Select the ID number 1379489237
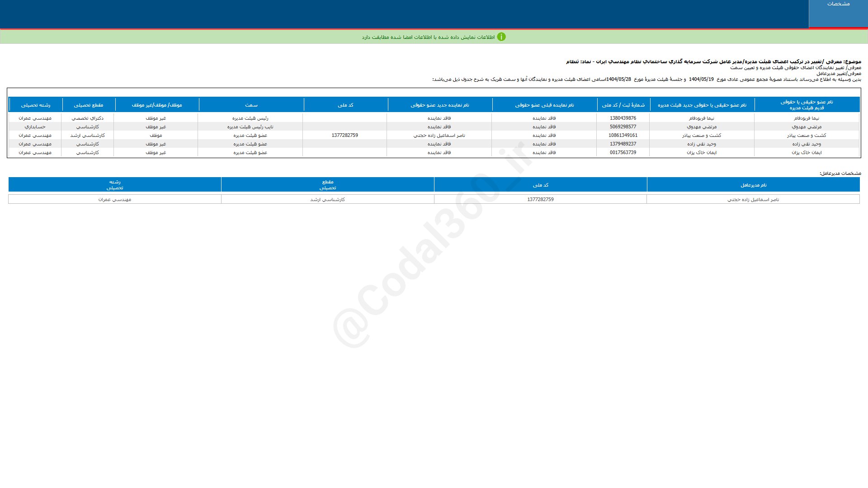 (623, 144)
